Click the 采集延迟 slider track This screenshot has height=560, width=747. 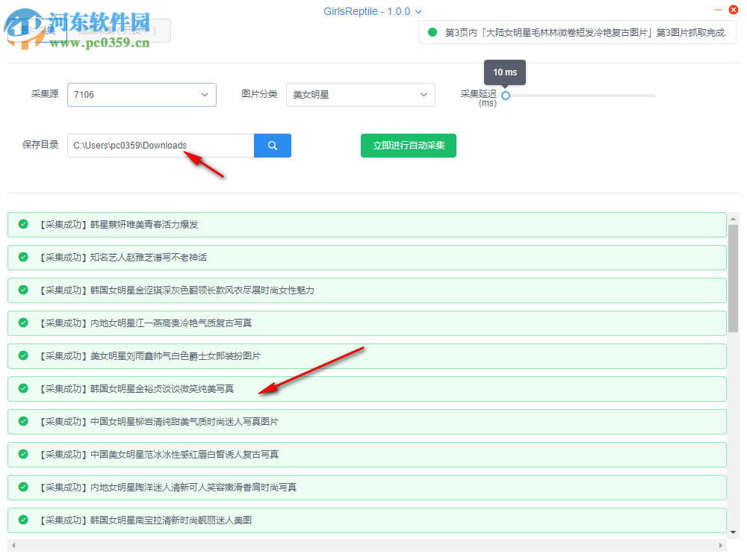[x=580, y=96]
